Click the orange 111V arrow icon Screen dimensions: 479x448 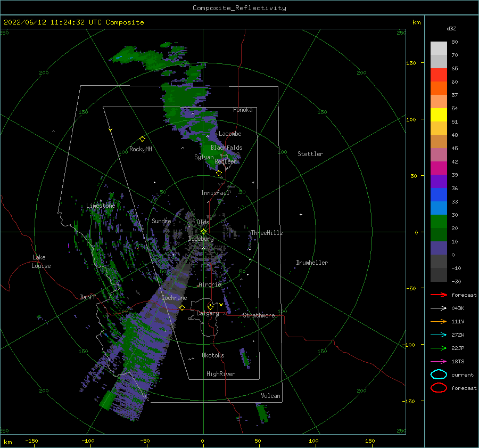[x=439, y=321]
